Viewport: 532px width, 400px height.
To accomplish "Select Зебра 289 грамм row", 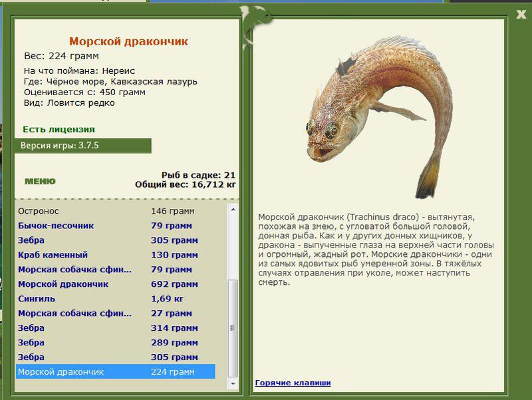I will point(115,342).
